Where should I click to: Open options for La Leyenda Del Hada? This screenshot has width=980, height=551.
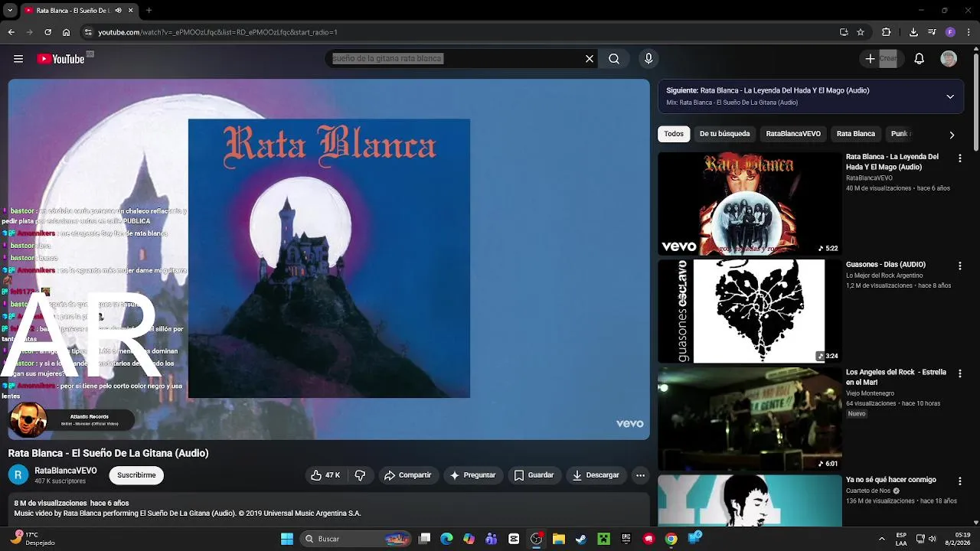(x=959, y=158)
